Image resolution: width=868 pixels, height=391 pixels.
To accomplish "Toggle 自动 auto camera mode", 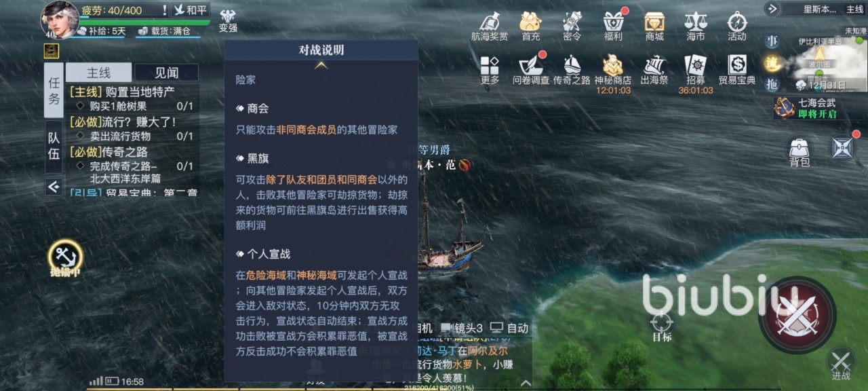I will pyautogui.click(x=509, y=328).
